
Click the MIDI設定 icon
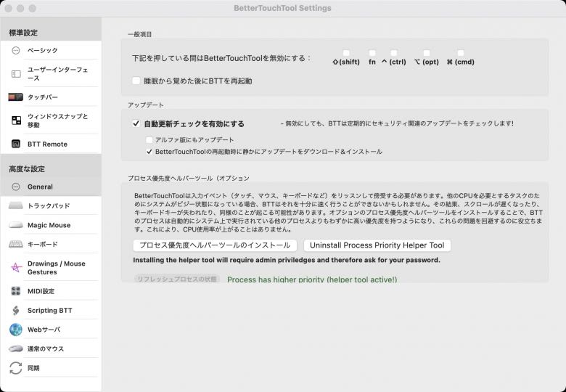pos(16,291)
